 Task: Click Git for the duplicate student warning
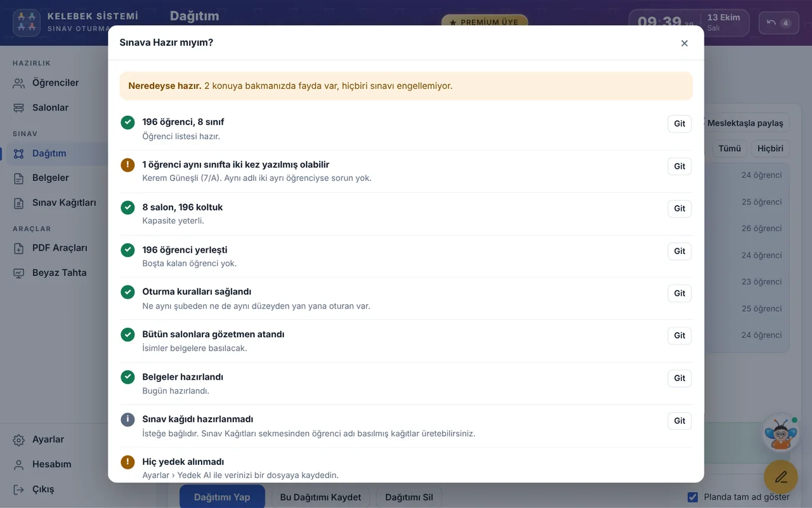click(679, 166)
